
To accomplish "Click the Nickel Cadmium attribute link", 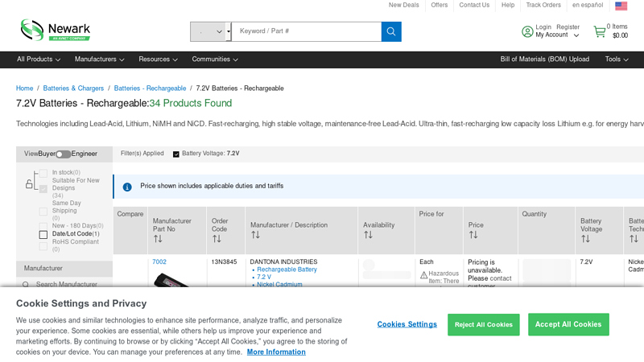I will (x=279, y=284).
